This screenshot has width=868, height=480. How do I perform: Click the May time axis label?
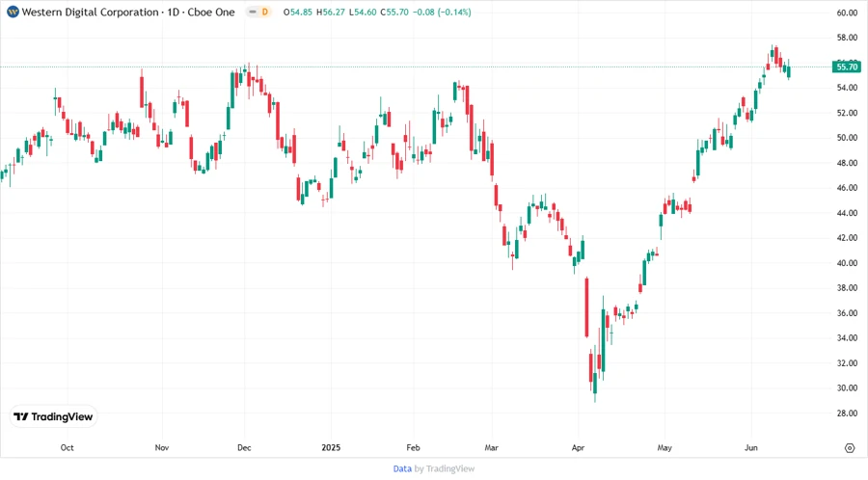(665, 447)
